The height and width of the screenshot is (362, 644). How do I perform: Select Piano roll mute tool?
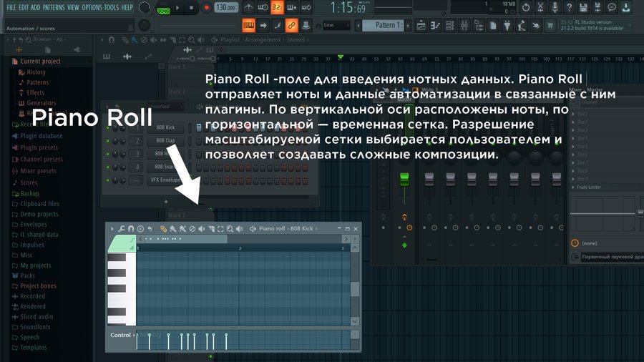(x=202, y=229)
